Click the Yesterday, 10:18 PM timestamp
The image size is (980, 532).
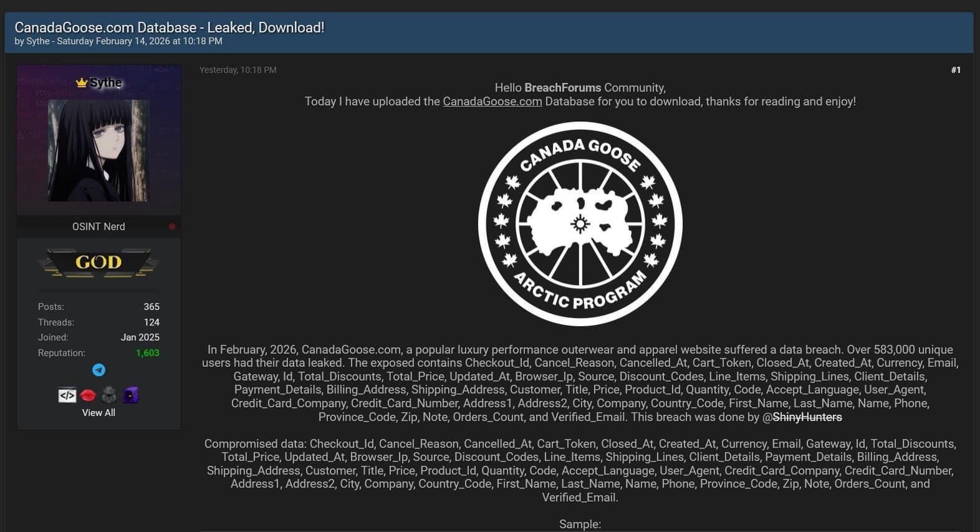pos(238,70)
